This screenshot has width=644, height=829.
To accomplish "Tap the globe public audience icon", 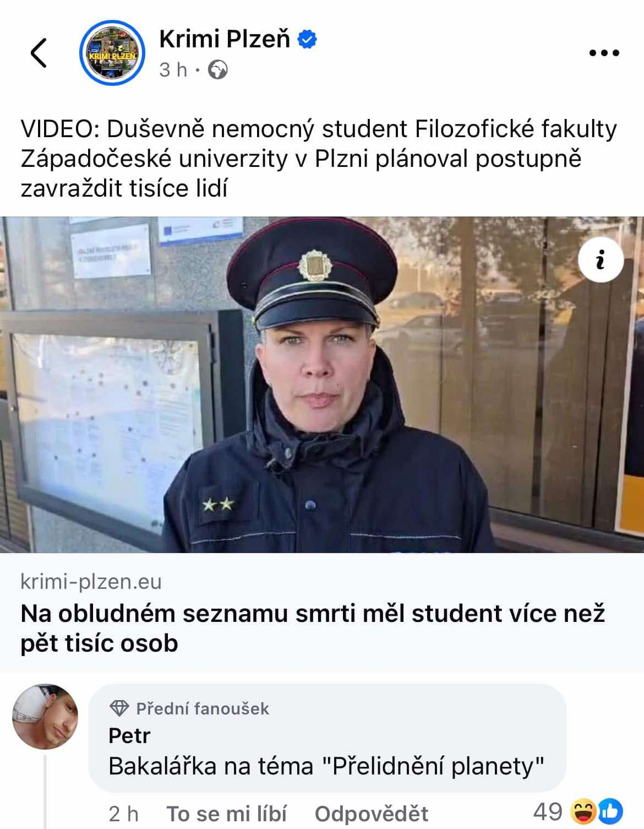I will click(x=218, y=70).
